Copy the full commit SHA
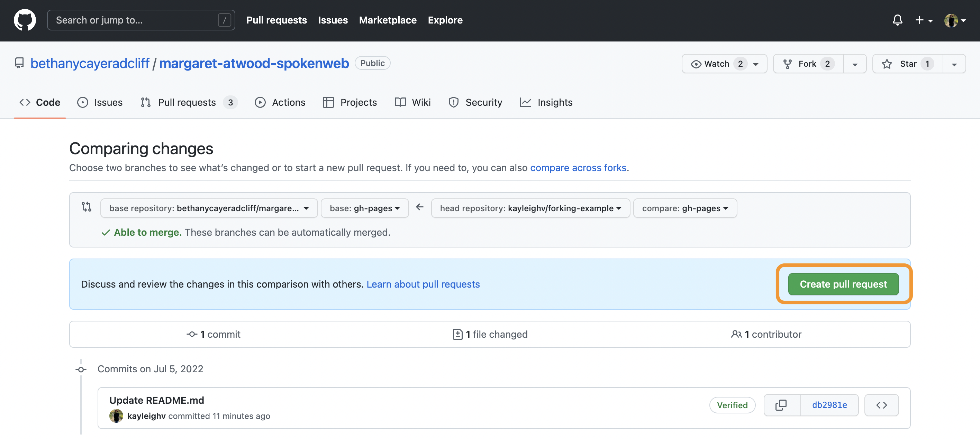 782,405
